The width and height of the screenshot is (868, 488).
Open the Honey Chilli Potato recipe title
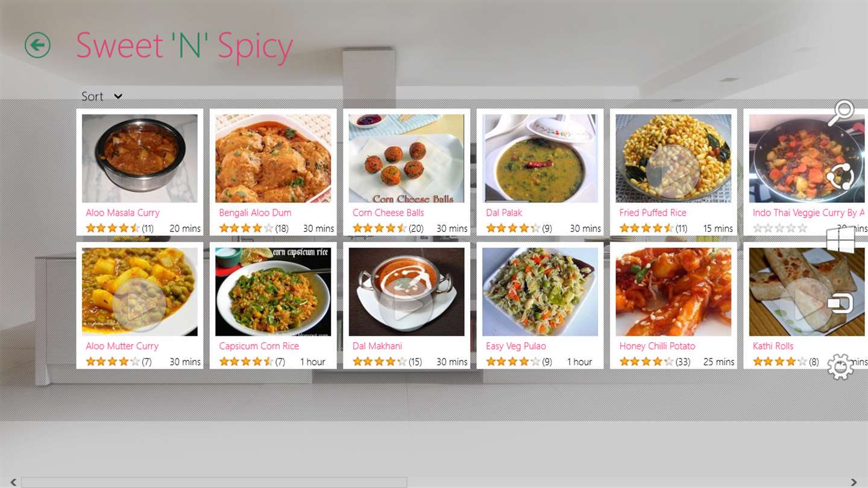pyautogui.click(x=657, y=346)
